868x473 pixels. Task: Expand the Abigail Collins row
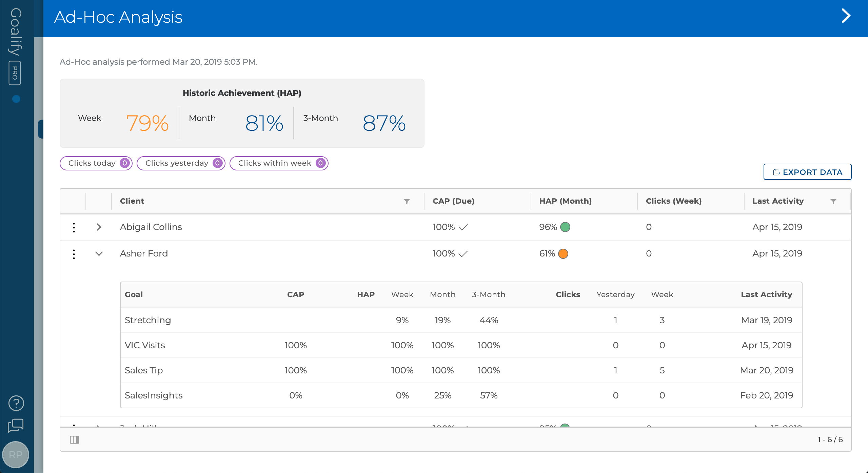click(x=99, y=227)
